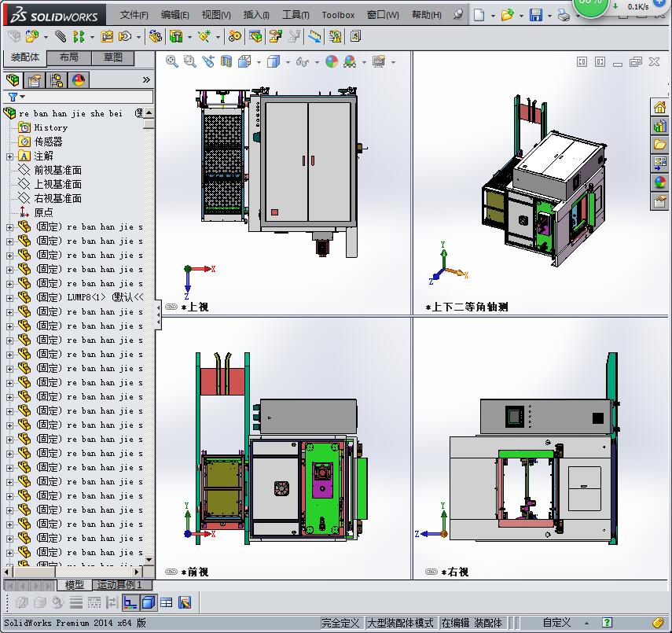Select 前视基准面 in the design tree
This screenshot has width=672, height=633.
[58, 171]
